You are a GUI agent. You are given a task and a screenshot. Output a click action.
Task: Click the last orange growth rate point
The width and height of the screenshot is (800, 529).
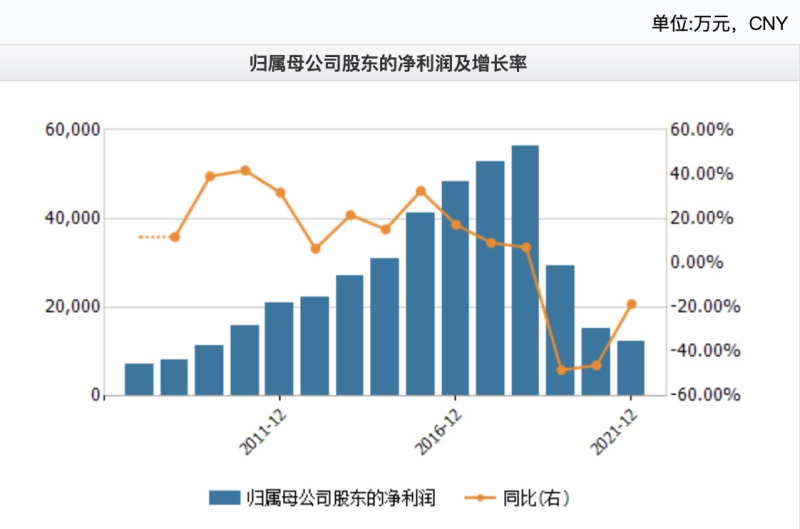[631, 304]
